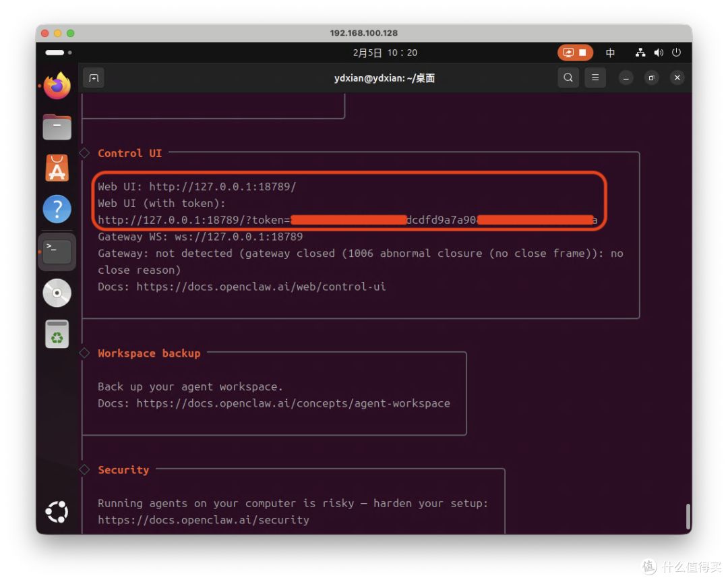Close the terminal window

pyautogui.click(x=677, y=78)
